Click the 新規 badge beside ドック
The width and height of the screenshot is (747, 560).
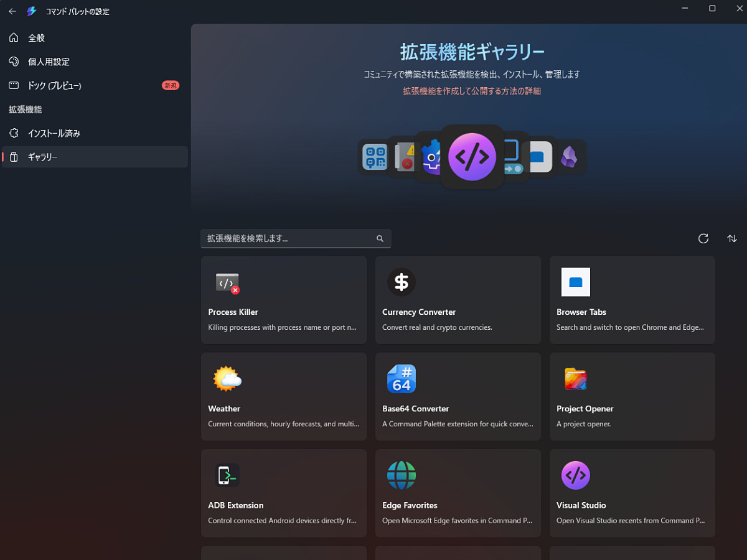point(171,85)
